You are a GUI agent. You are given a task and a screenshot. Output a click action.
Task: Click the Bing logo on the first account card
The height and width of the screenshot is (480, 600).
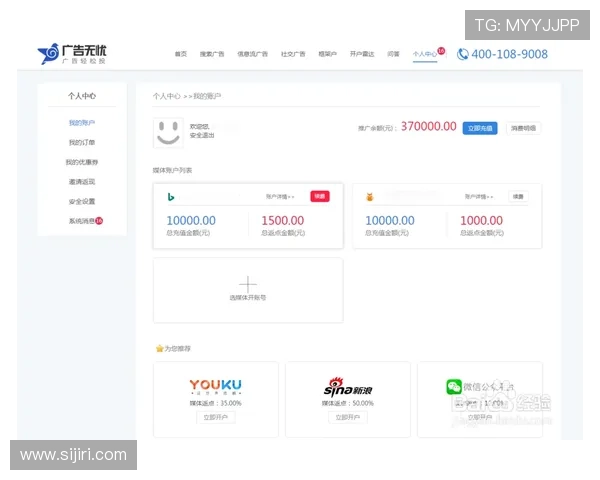pyautogui.click(x=171, y=197)
